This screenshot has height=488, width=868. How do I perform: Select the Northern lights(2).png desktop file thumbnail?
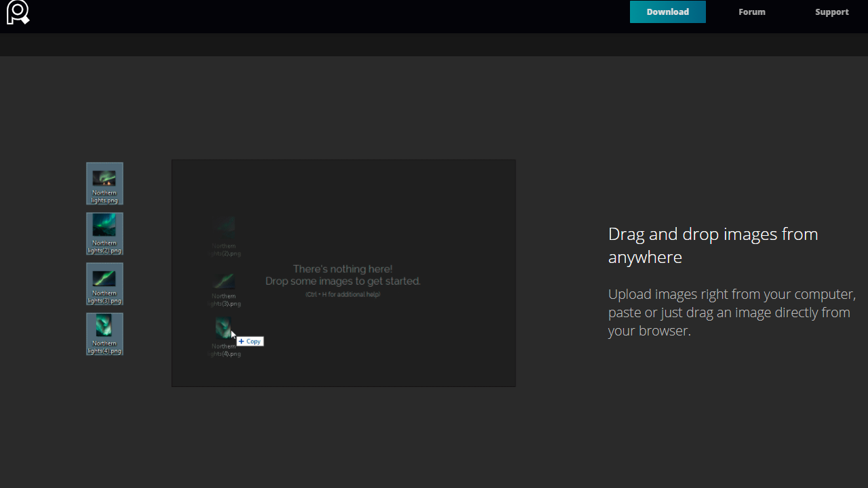tap(104, 226)
